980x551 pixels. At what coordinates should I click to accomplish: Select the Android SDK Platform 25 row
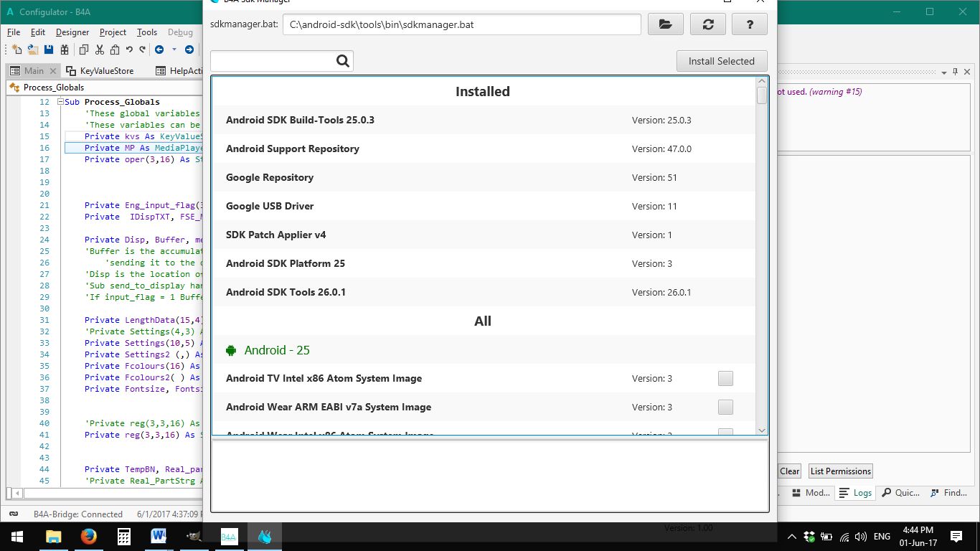click(x=484, y=263)
